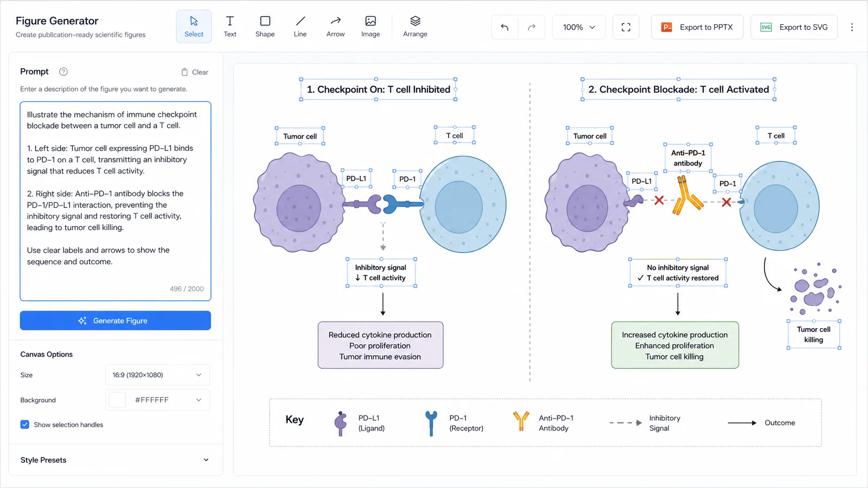Click the PD-1 receptor icon in Key

pos(431,423)
